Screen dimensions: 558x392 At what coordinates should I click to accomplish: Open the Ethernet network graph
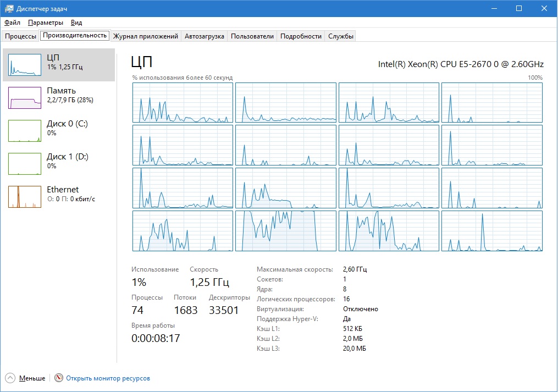point(25,197)
